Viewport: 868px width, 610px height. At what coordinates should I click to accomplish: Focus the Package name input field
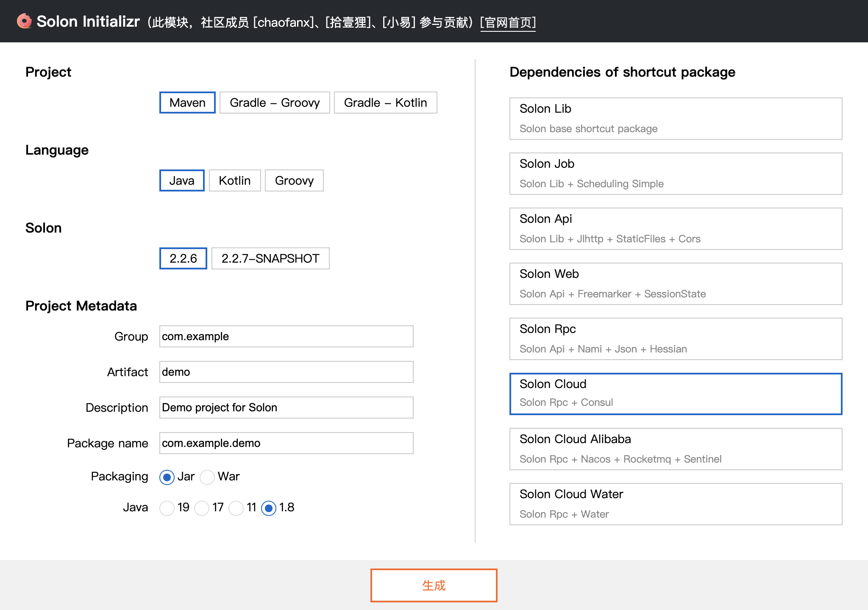tap(287, 443)
